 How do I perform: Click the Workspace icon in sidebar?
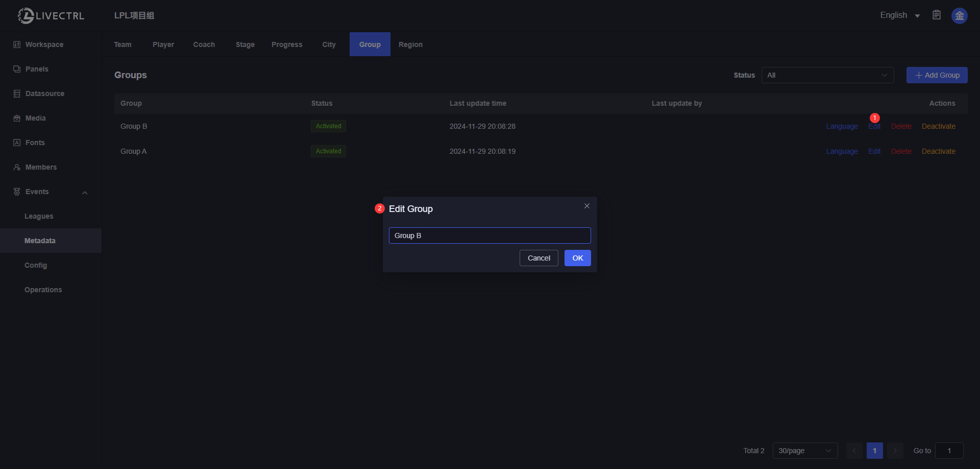(17, 44)
